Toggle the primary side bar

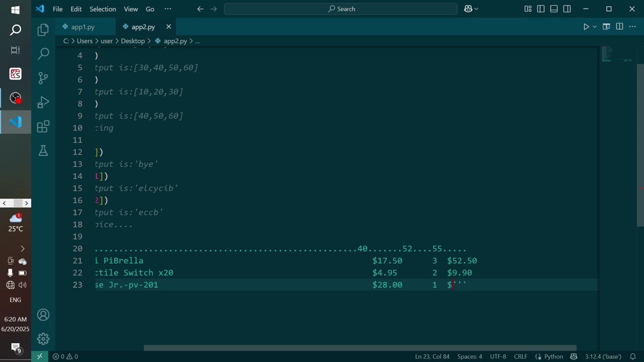coord(541,9)
